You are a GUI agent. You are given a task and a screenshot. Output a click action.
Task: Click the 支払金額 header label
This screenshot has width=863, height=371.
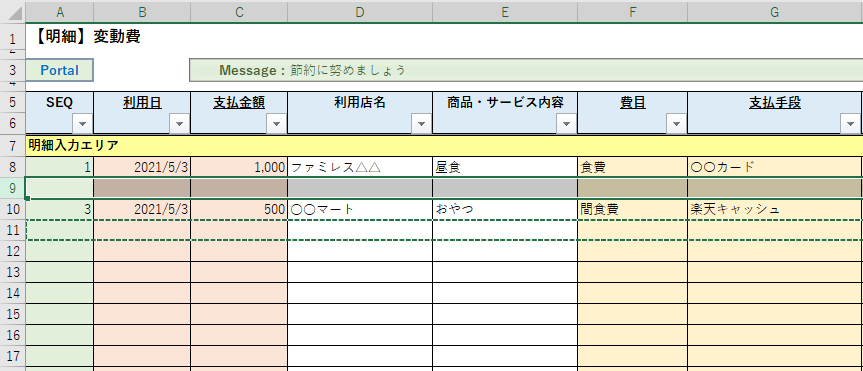point(239,102)
